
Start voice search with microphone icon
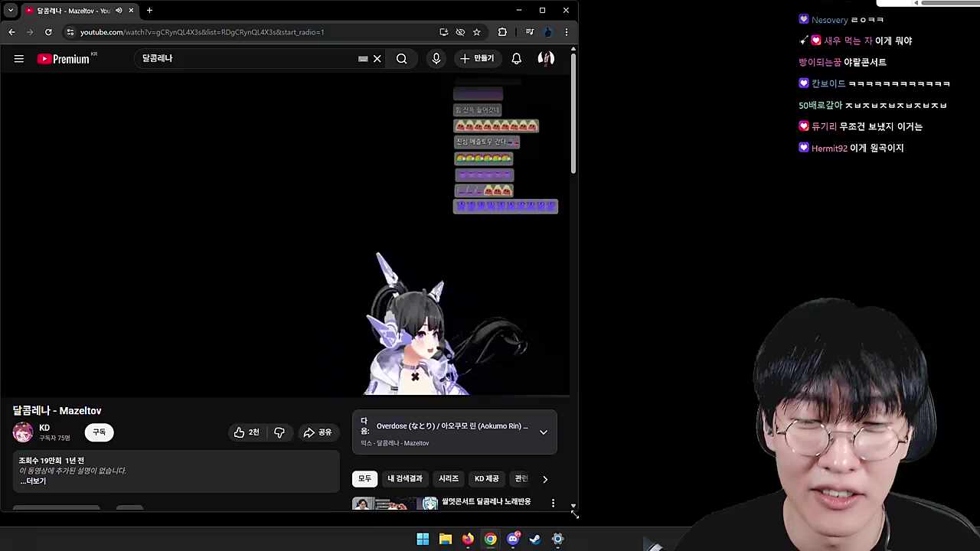[x=436, y=59]
